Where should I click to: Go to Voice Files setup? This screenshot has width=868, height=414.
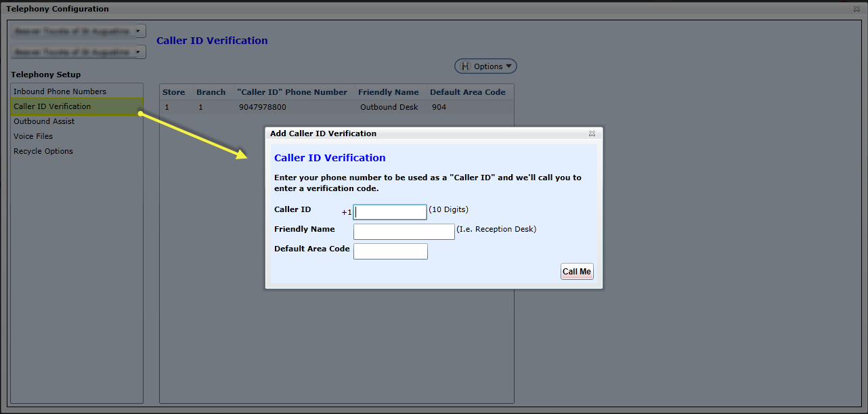[x=33, y=136]
